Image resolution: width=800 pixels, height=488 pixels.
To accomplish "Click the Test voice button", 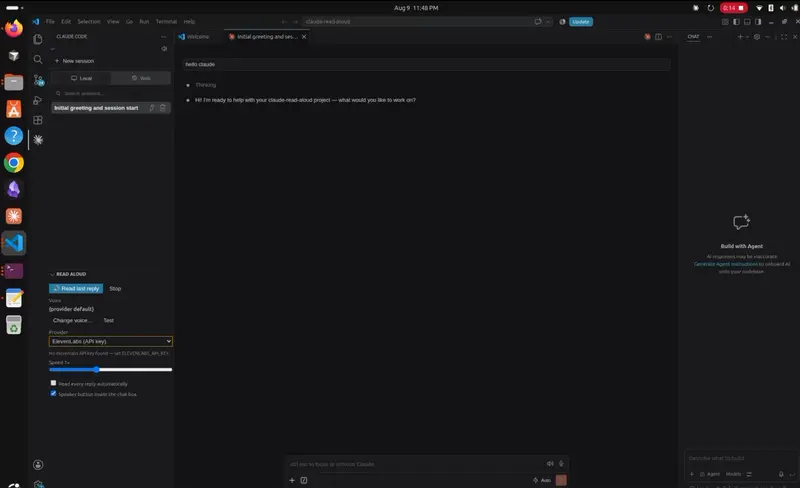I will click(x=109, y=321).
